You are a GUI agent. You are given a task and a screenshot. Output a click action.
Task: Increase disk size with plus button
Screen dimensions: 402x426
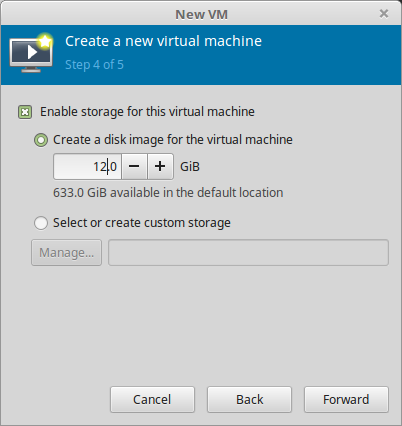(160, 166)
